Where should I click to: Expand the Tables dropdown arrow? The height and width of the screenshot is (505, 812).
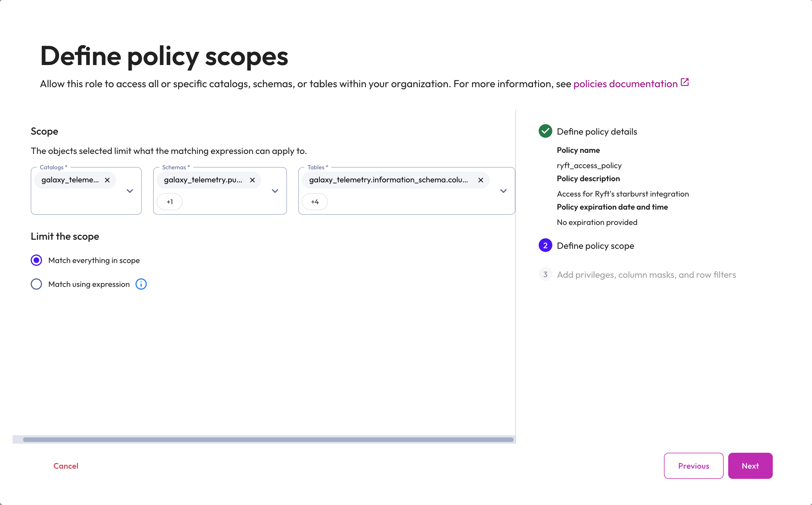[503, 191]
